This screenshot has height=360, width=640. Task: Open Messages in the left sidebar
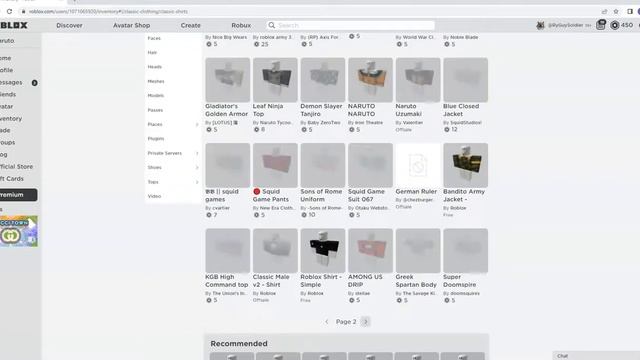pos(11,82)
